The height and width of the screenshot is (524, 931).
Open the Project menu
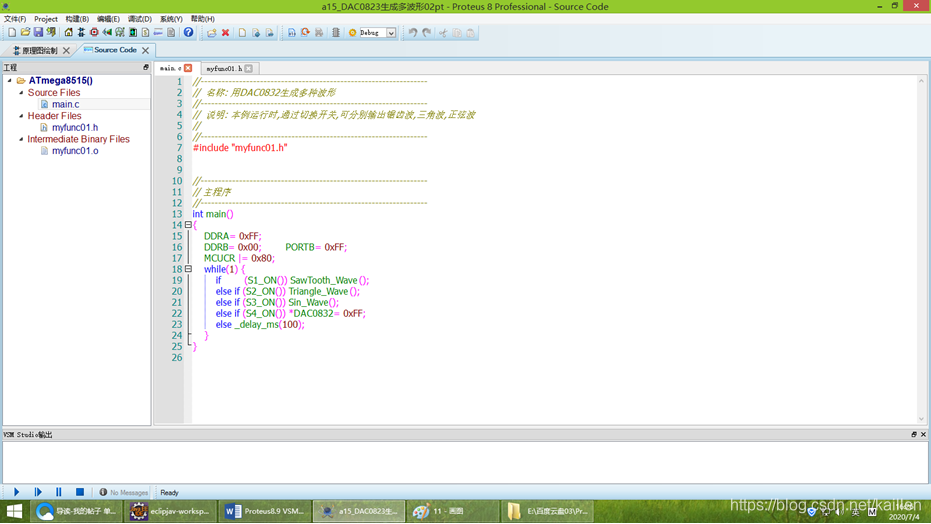click(46, 19)
